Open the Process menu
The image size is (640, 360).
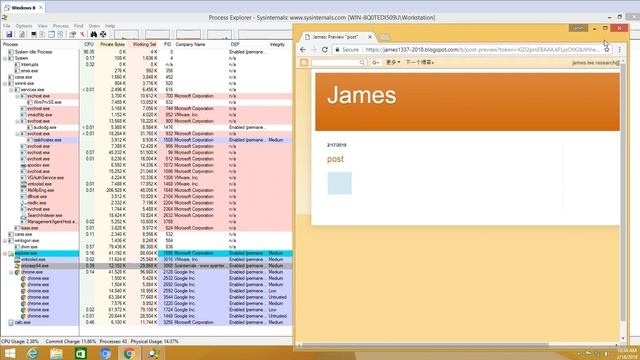click(x=61, y=26)
